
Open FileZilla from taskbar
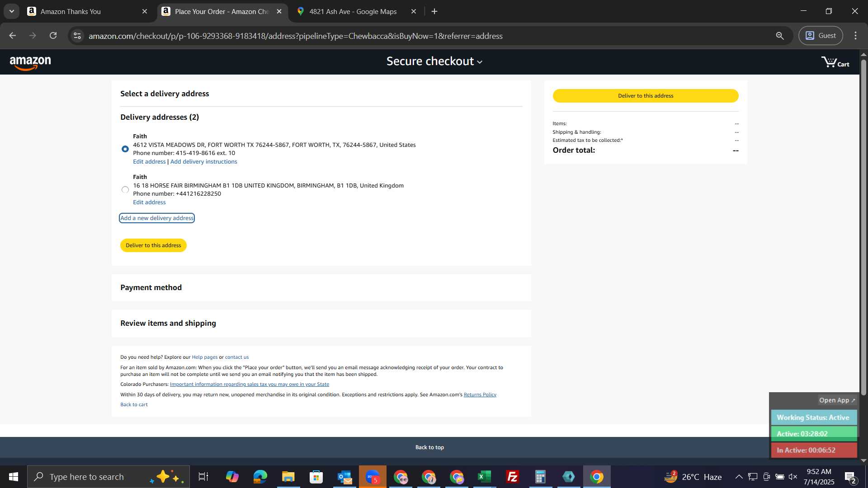513,477
